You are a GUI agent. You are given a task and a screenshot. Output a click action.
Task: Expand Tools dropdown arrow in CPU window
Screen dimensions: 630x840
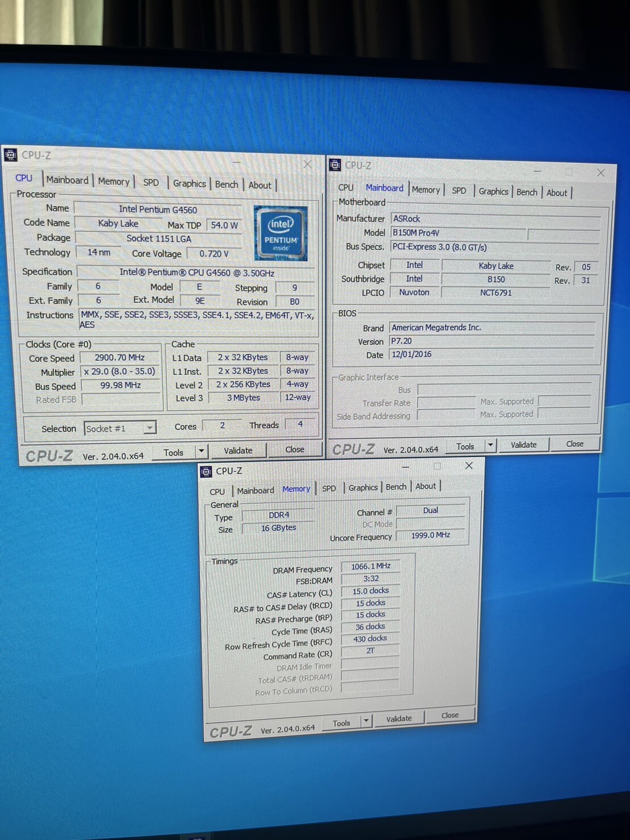click(x=201, y=452)
